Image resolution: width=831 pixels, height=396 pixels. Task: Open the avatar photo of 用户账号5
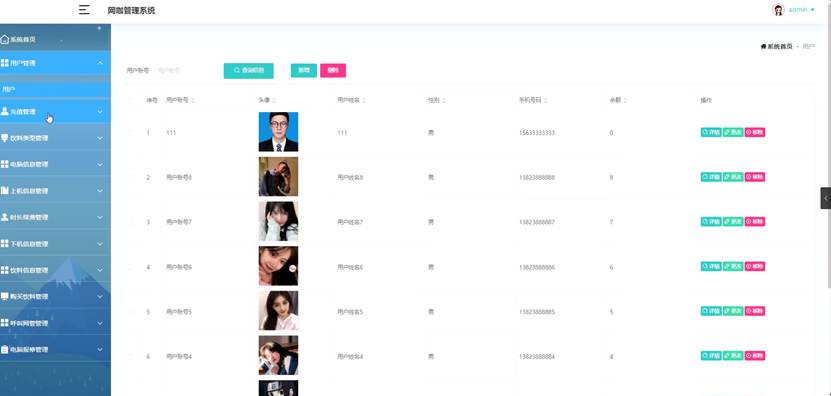coord(278,311)
